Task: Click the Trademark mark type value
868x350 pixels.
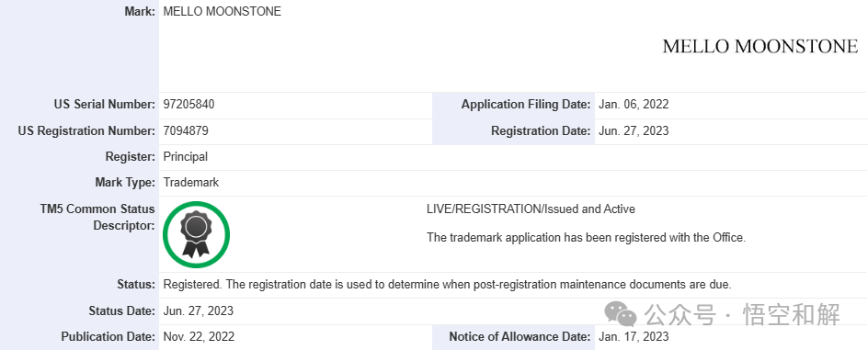Action: point(191,183)
